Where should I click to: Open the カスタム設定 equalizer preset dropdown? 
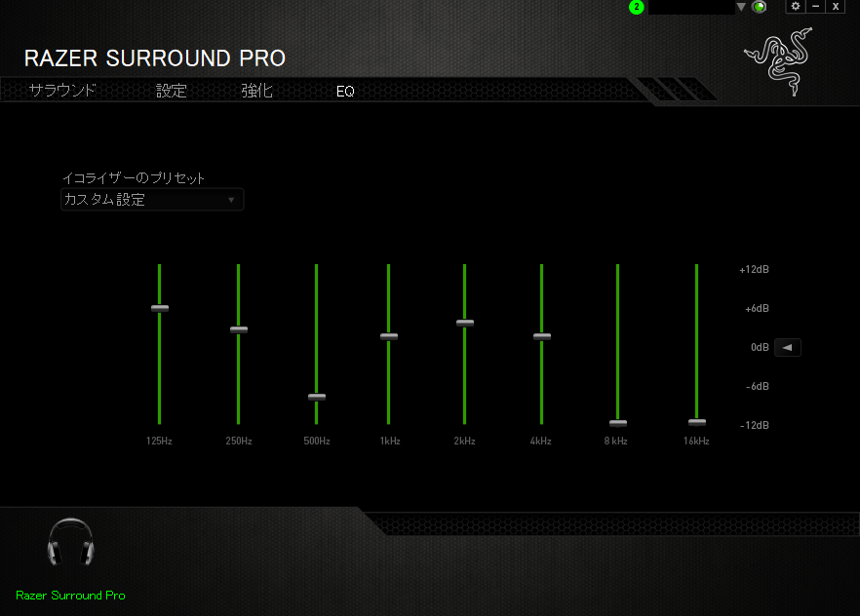(152, 200)
